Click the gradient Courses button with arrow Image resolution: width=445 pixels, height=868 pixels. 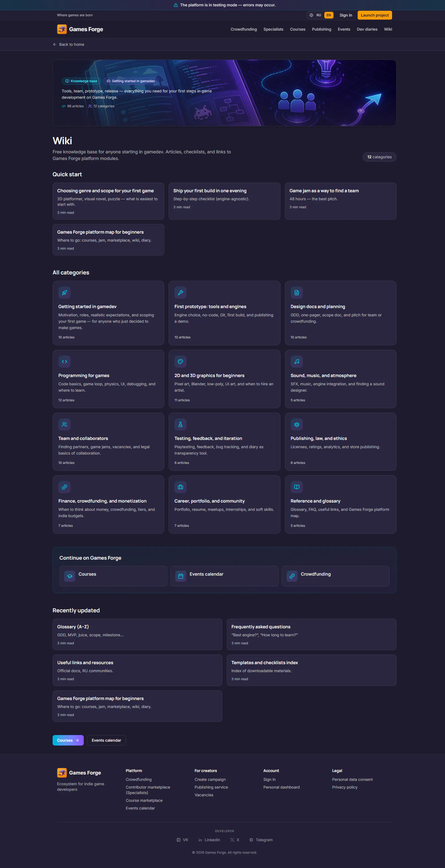[x=68, y=740]
